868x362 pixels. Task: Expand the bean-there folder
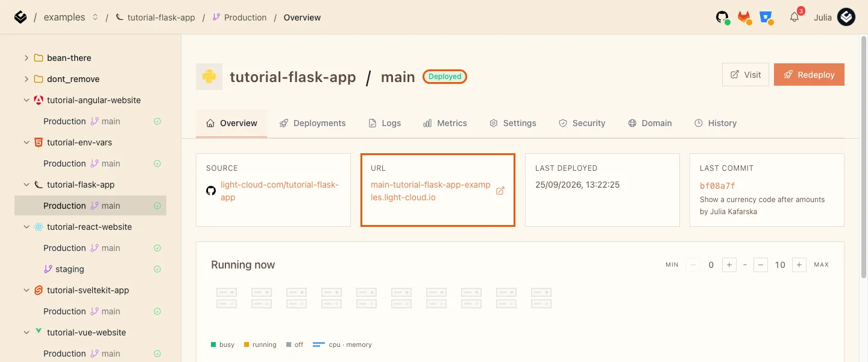click(26, 58)
